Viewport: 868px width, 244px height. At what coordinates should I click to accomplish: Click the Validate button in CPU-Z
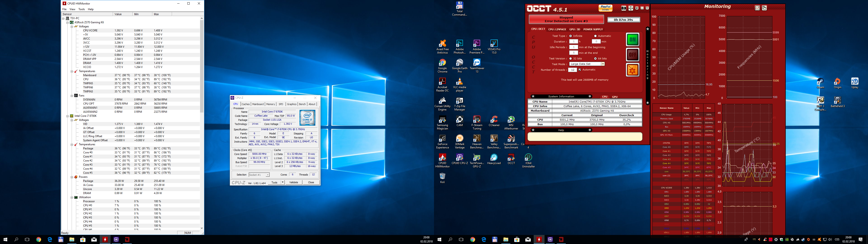point(293,182)
